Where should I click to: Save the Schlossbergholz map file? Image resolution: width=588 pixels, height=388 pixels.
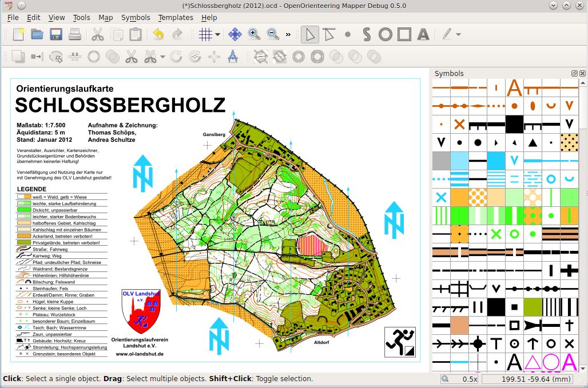[x=55, y=34]
